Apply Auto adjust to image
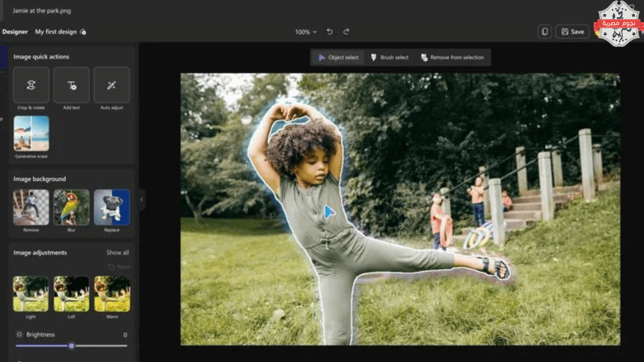 pyautogui.click(x=112, y=85)
